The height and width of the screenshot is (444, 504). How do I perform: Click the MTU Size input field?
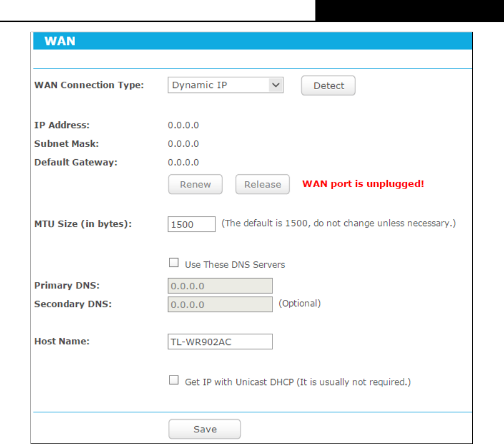[191, 224]
